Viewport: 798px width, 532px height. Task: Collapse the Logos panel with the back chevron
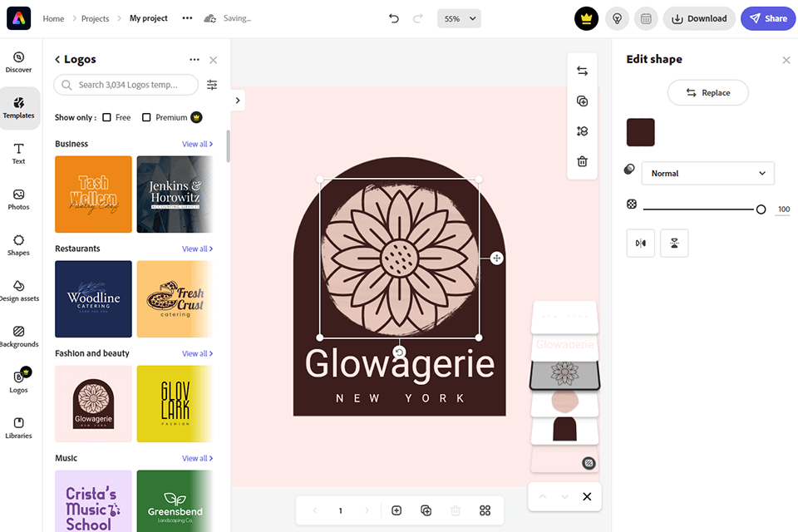(x=57, y=59)
